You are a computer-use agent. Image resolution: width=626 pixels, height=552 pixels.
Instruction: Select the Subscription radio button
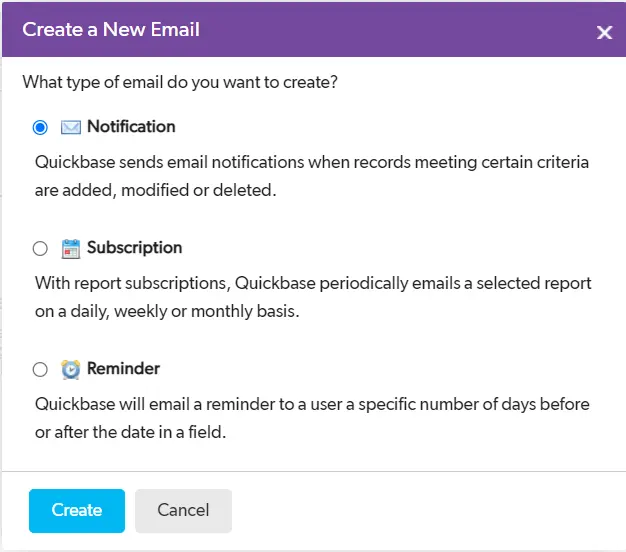pos(40,248)
